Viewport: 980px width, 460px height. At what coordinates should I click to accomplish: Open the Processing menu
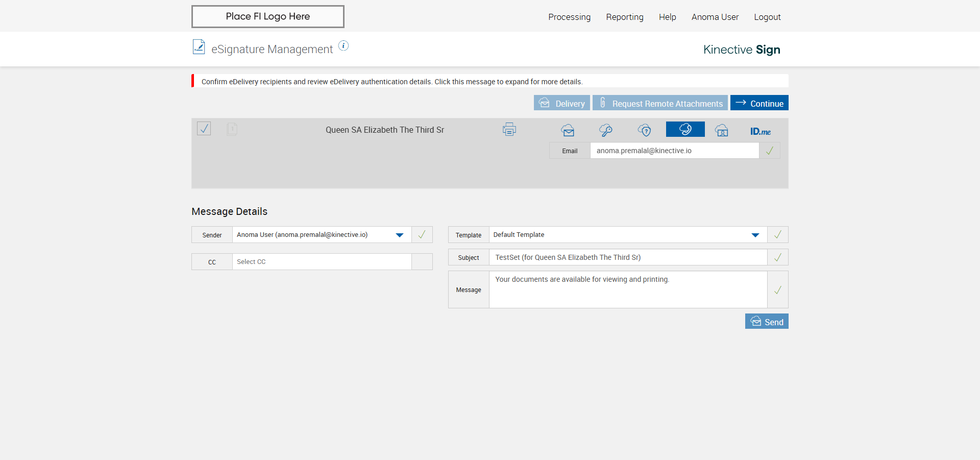point(569,17)
